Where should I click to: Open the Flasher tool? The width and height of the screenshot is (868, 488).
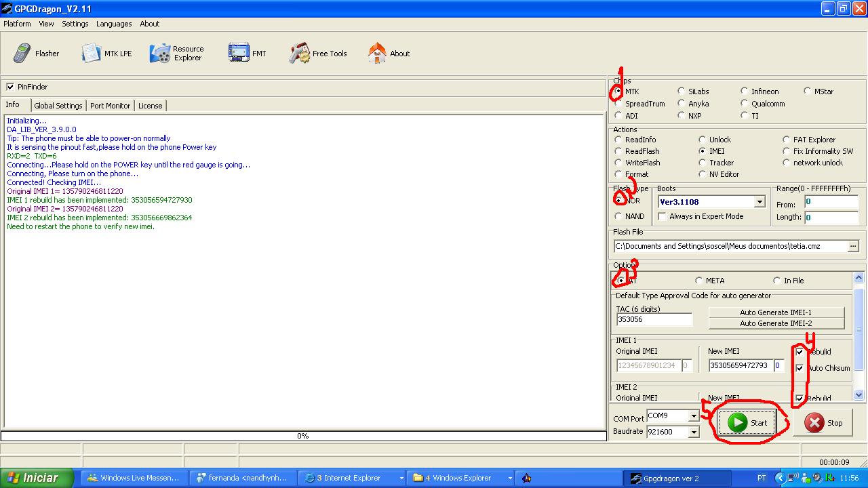pyautogui.click(x=37, y=53)
